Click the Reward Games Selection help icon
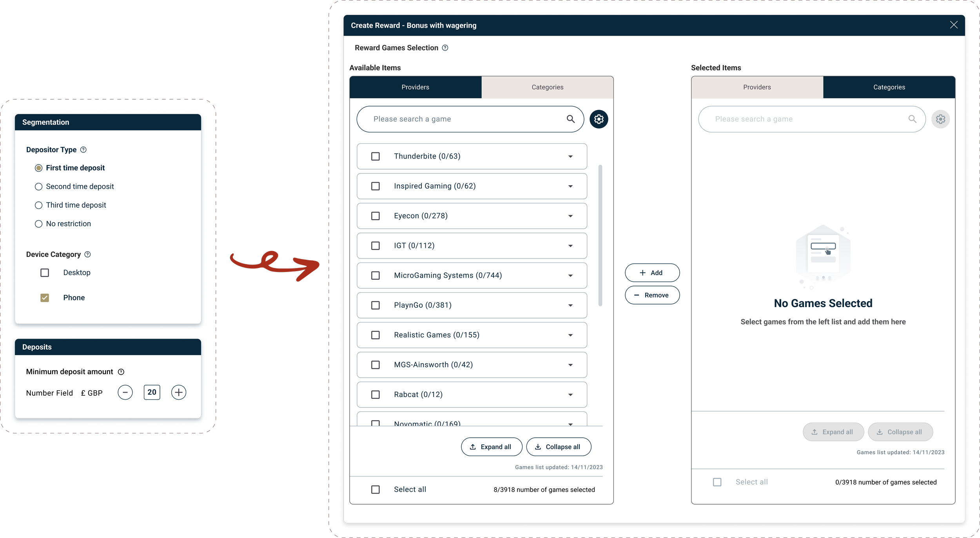 [445, 48]
